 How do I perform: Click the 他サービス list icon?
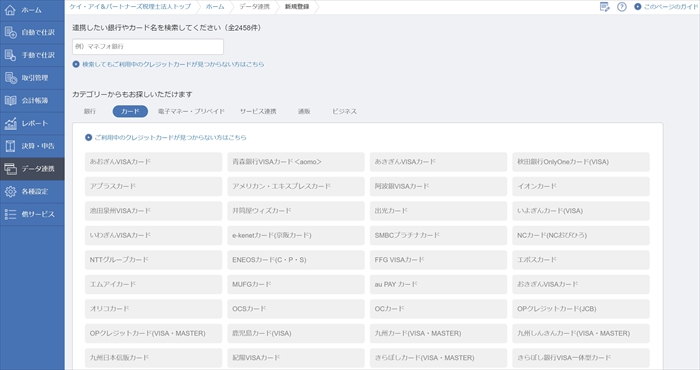(10, 214)
